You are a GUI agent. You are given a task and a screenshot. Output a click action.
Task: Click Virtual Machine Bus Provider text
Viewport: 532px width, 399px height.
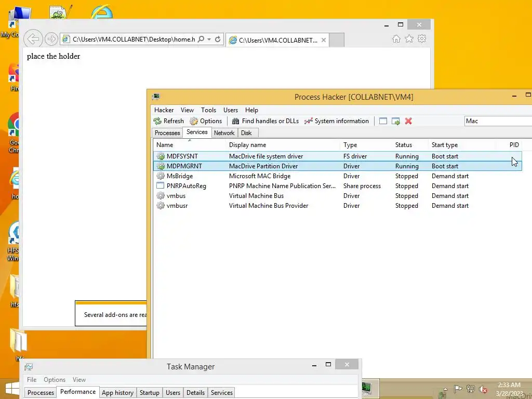click(269, 206)
